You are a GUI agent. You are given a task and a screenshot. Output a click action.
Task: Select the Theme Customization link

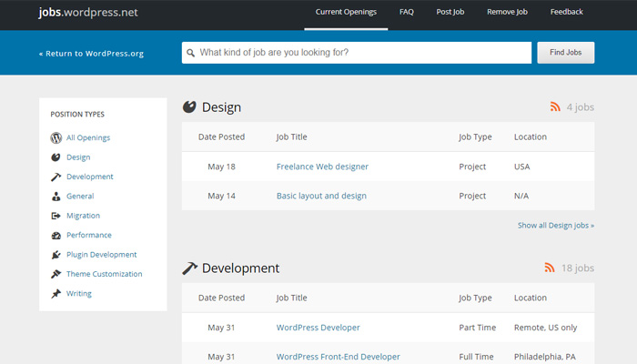coord(105,274)
